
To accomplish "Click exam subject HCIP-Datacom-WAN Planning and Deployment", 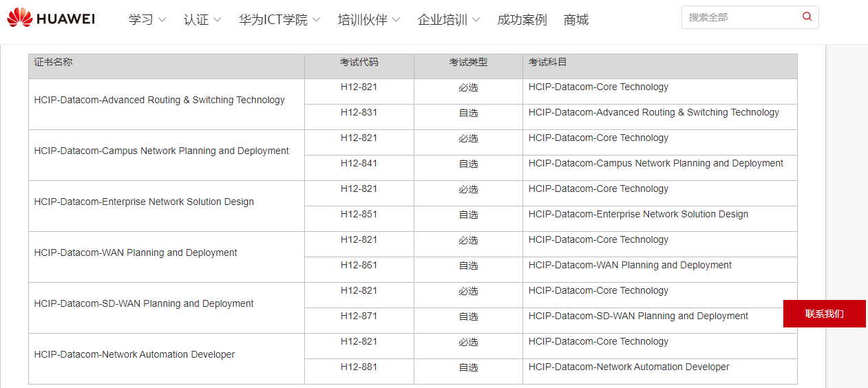I will pyautogui.click(x=630, y=265).
